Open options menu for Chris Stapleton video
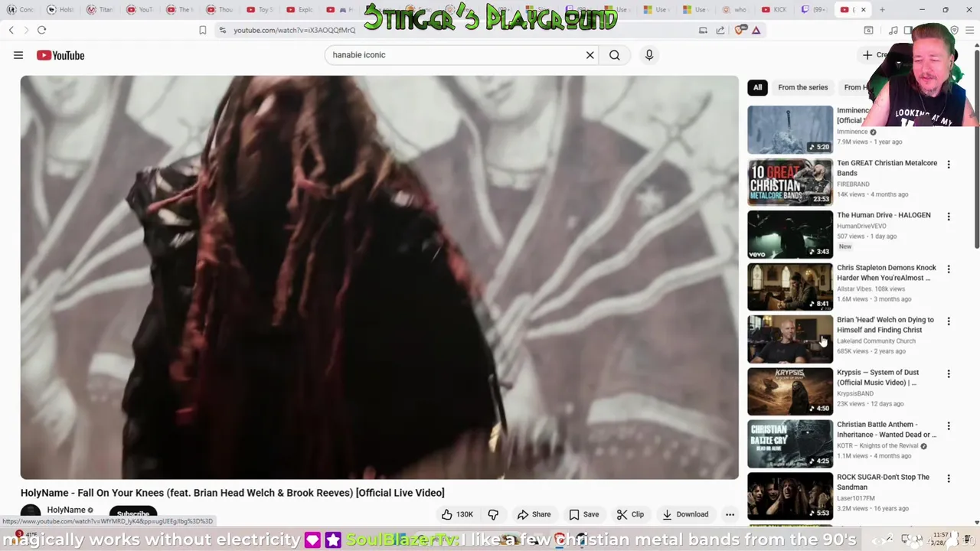 949,269
